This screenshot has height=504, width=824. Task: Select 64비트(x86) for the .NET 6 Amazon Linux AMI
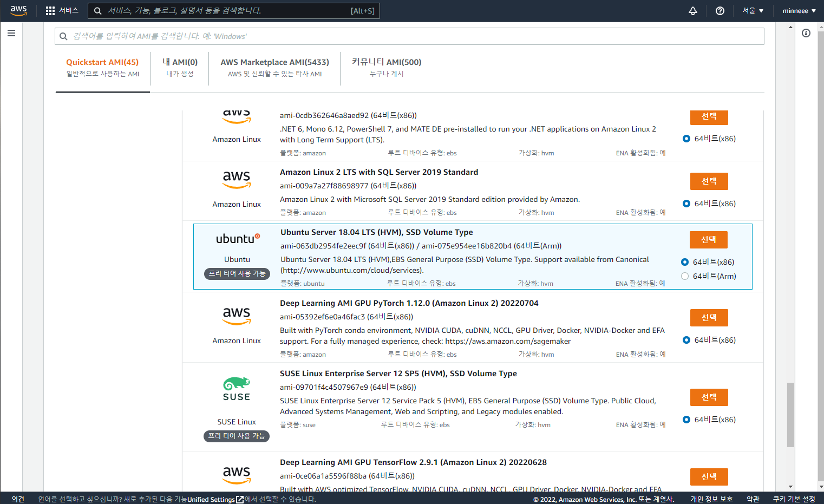[x=686, y=139]
